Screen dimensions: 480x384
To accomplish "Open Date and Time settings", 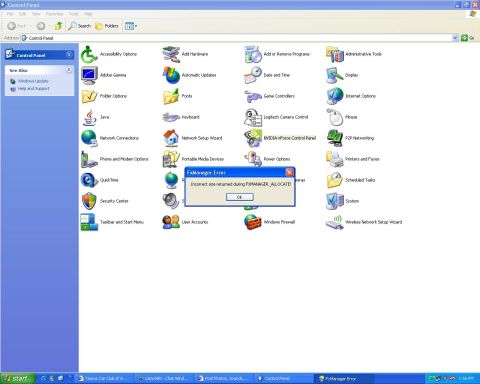I will 267,75.
